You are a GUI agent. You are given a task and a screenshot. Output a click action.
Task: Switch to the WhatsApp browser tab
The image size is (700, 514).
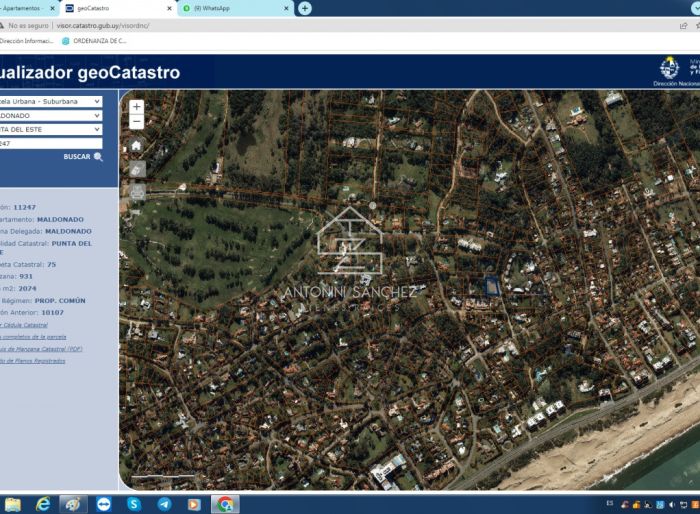(236, 8)
